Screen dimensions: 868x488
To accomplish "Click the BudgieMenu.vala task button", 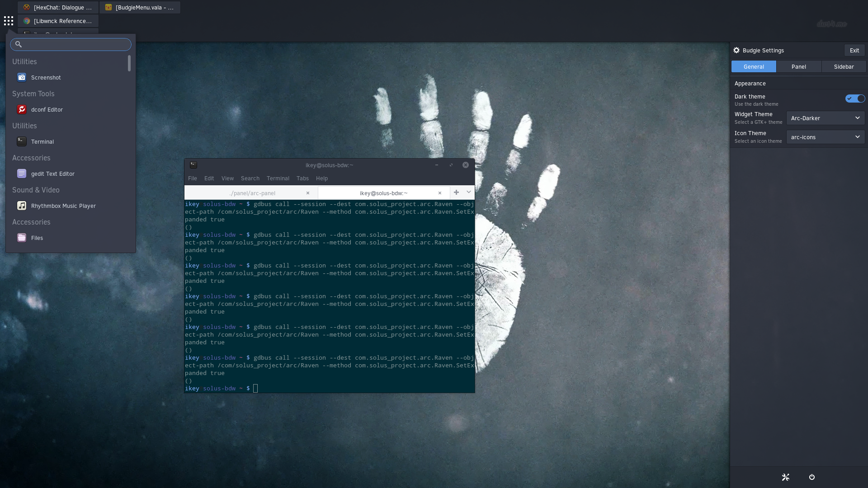I will (140, 7).
